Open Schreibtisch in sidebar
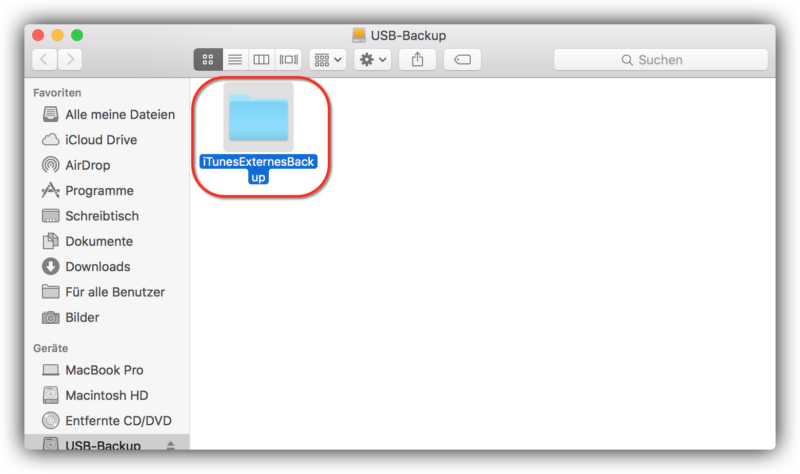Screen dimensions: 800x474 108,216
